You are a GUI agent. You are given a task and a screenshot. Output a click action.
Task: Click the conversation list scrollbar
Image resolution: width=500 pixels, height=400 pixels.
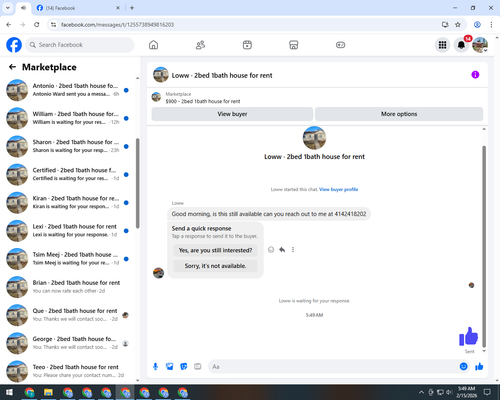click(x=138, y=183)
